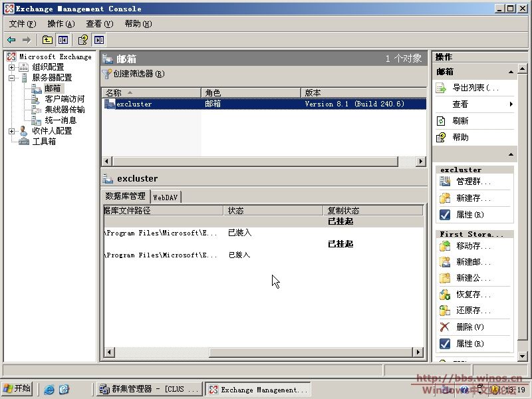This screenshot has height=399, width=532.
Task: Click the excluster 属性 checkmark icon
Action: (x=445, y=215)
